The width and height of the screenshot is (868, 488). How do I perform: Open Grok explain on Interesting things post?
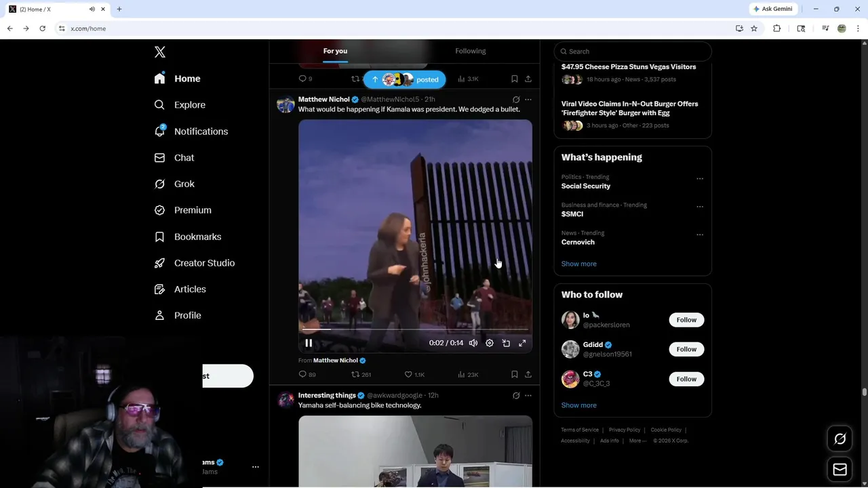coord(516,396)
